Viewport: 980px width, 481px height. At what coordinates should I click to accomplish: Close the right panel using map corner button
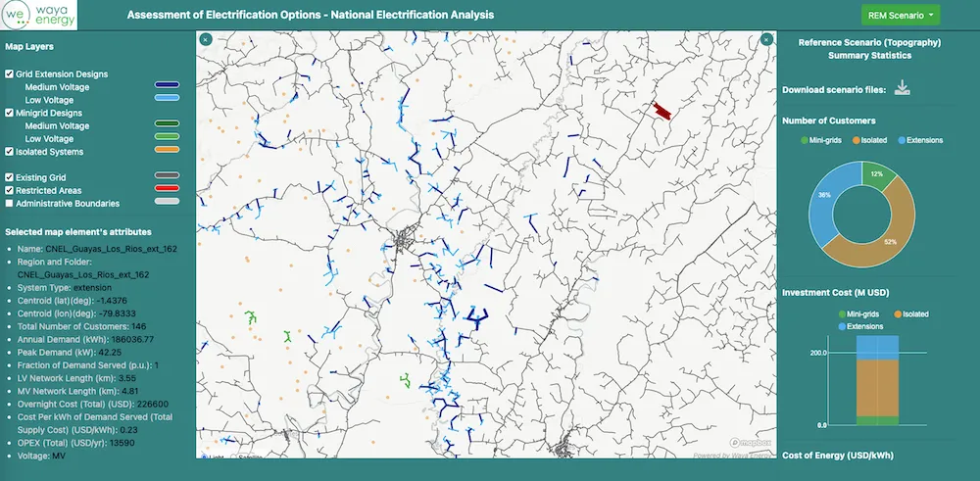click(767, 39)
